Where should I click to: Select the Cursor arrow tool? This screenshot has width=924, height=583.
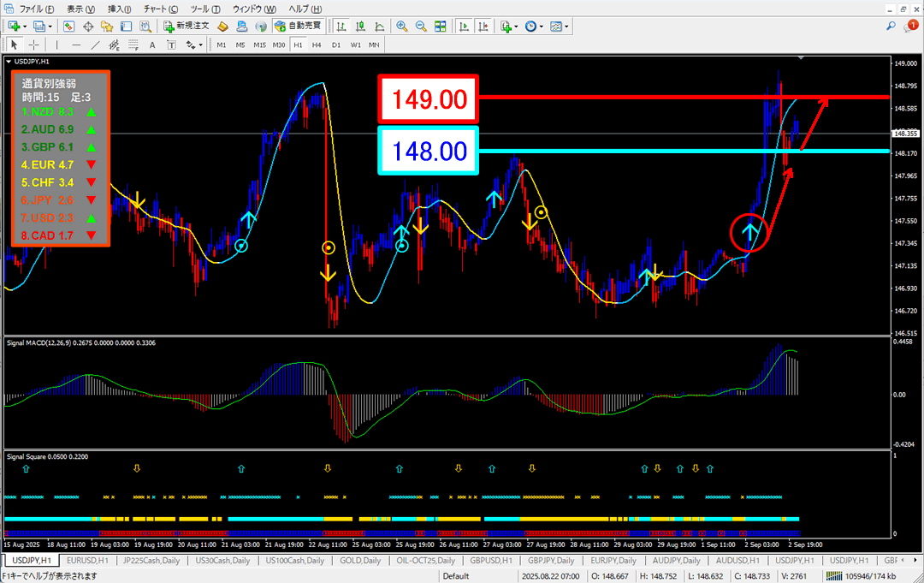coord(15,45)
